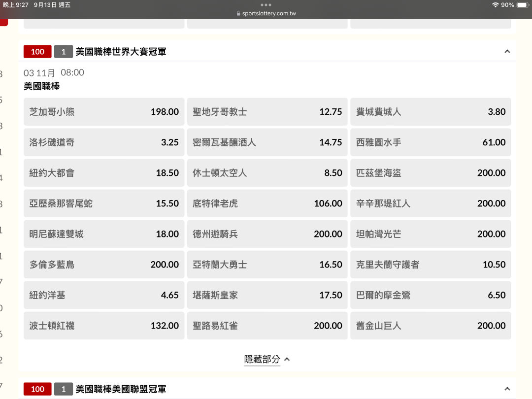Viewport: 532px width, 399px height.
Task: Select 堪薩斯皇家 at 17.50
Action: (x=267, y=295)
